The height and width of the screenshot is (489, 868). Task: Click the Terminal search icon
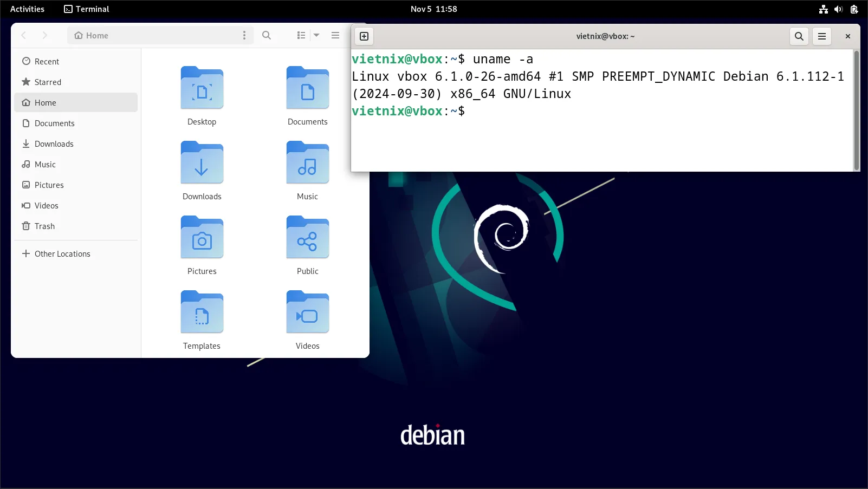[799, 36]
